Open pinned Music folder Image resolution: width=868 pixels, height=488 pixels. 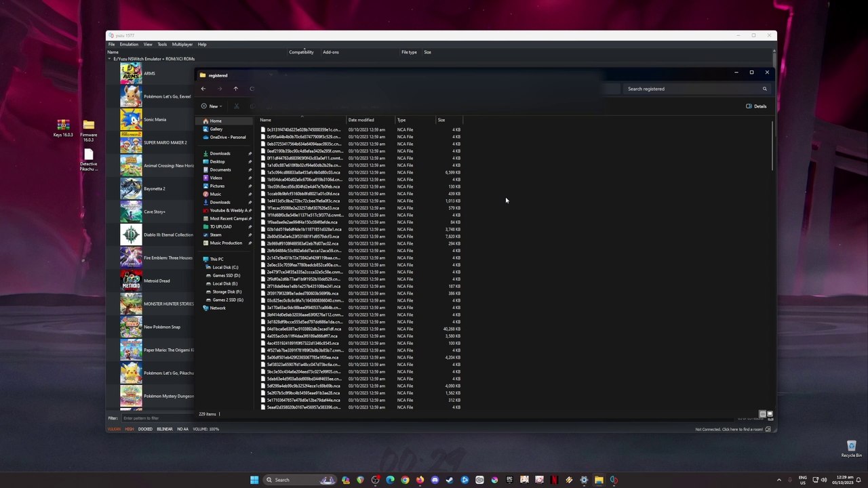215,194
